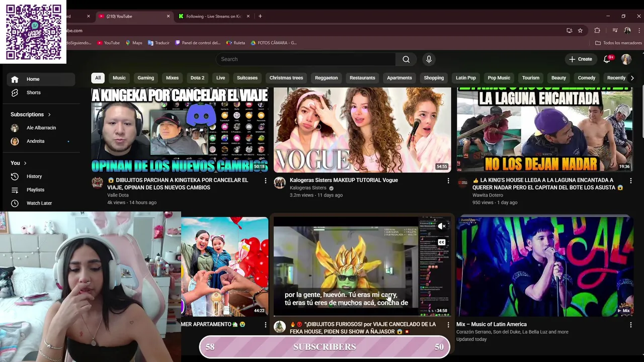Open Traducir bookmark
Viewport: 644px width, 362px height.
(158, 43)
